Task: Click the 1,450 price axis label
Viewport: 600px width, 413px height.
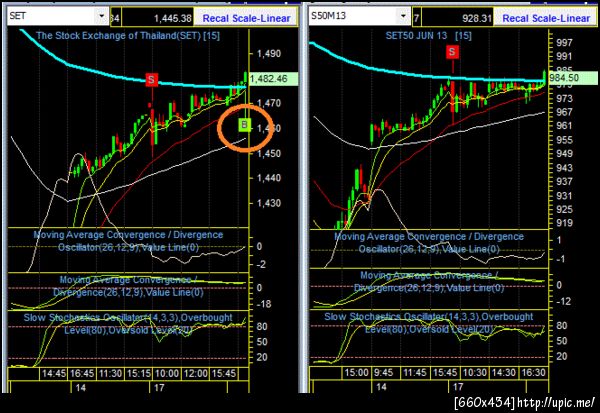Action: click(268, 153)
